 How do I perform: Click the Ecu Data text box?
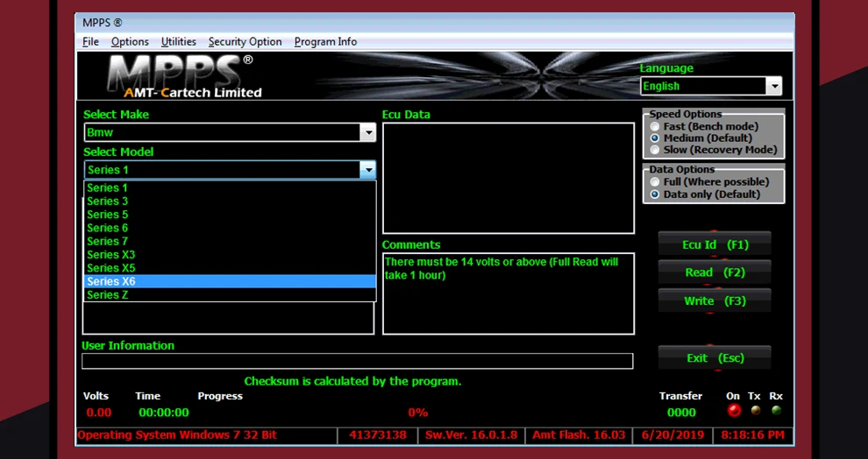[x=509, y=178]
